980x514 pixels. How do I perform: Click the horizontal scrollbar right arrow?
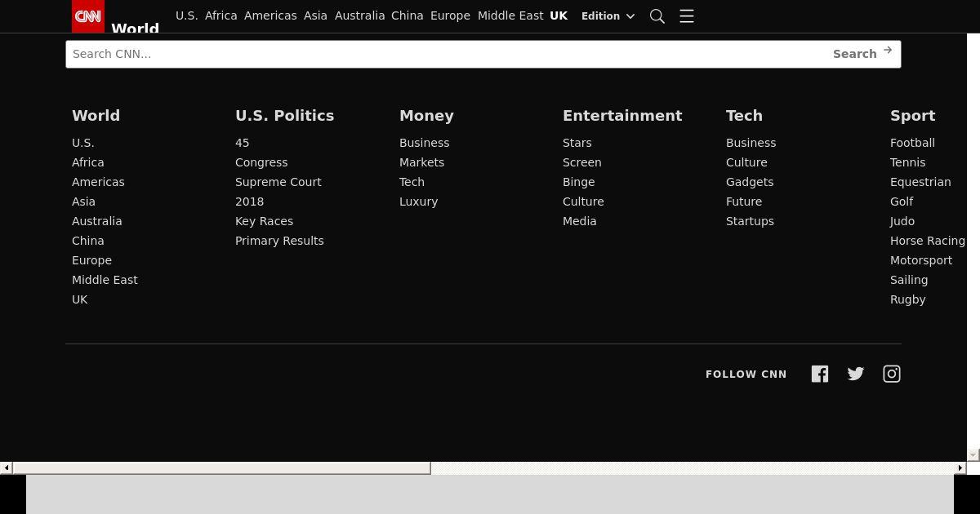(960, 467)
